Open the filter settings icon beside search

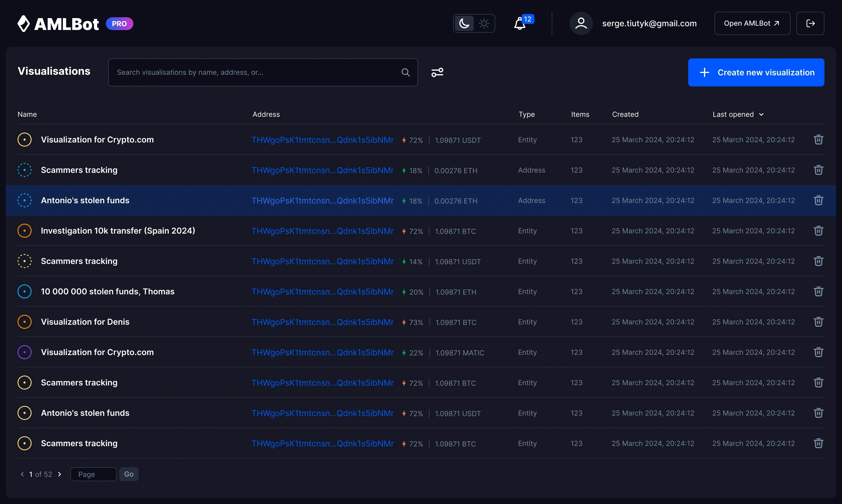pos(437,72)
